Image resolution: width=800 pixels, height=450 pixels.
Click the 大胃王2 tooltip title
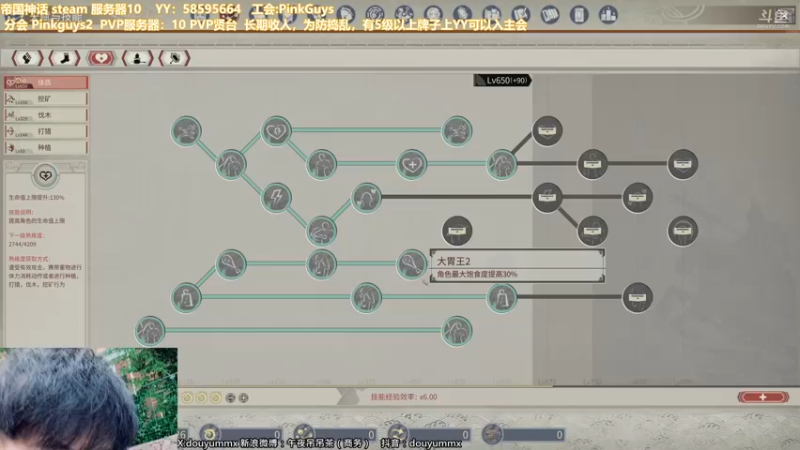[x=454, y=261]
